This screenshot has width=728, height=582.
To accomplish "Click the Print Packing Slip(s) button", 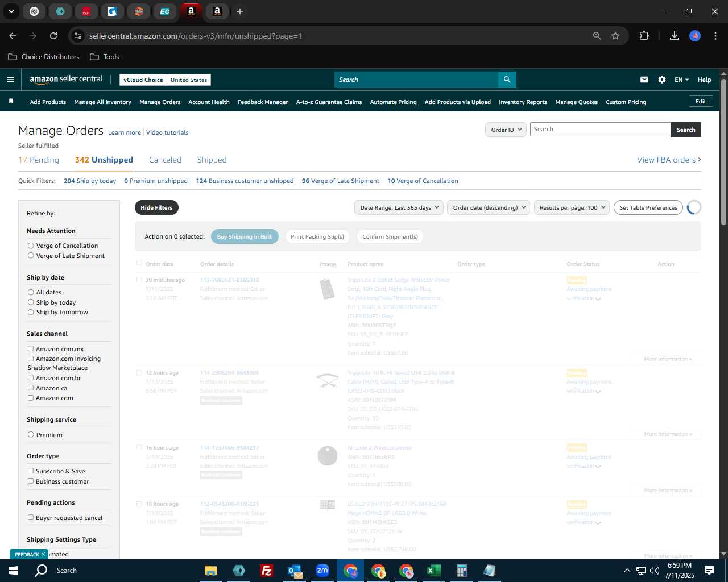I will (x=317, y=236).
